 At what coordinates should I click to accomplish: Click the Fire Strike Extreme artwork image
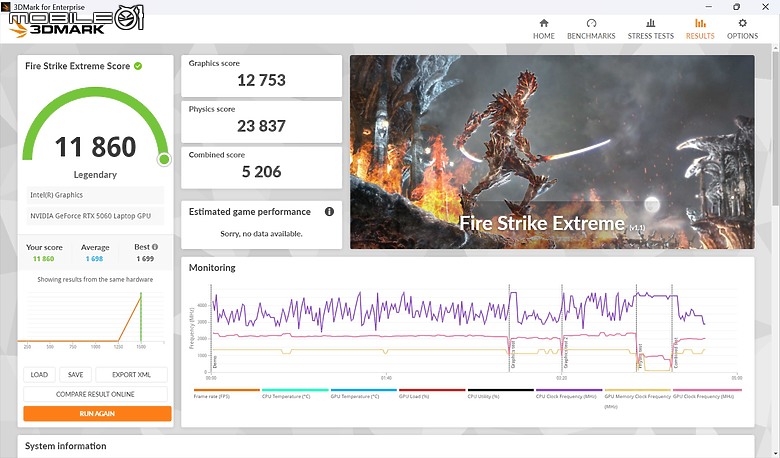coord(552,152)
